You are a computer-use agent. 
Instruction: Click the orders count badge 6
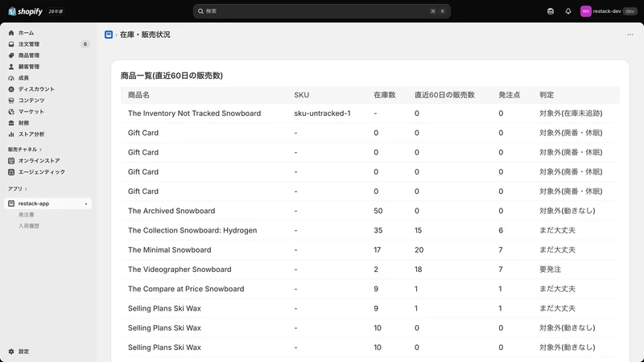coord(85,44)
